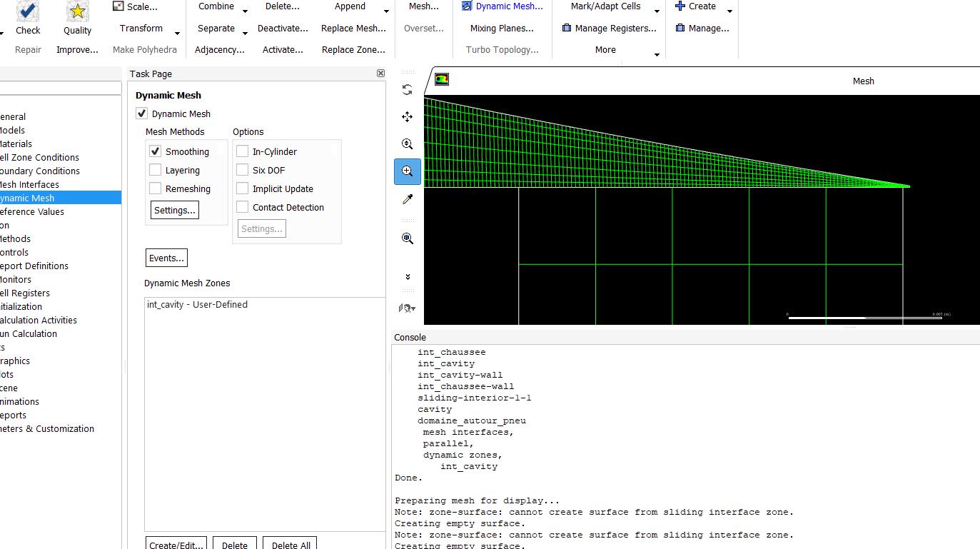
Task: Select the pan view tool
Action: tap(407, 117)
